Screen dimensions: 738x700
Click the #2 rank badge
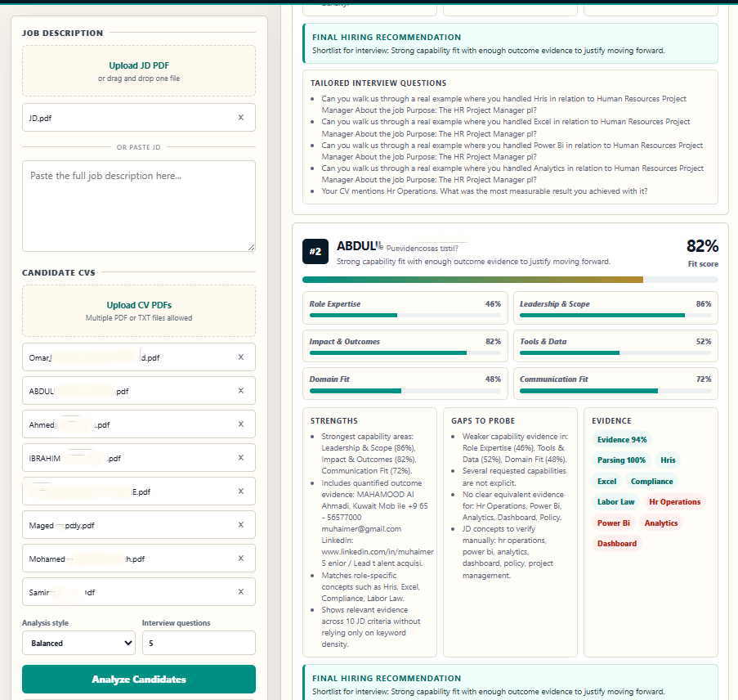315,252
